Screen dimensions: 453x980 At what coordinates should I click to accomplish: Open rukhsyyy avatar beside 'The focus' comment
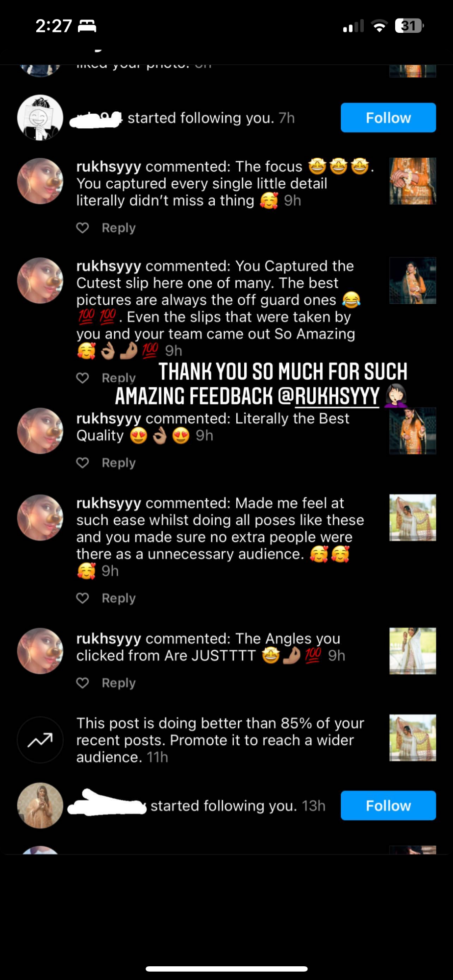point(40,181)
